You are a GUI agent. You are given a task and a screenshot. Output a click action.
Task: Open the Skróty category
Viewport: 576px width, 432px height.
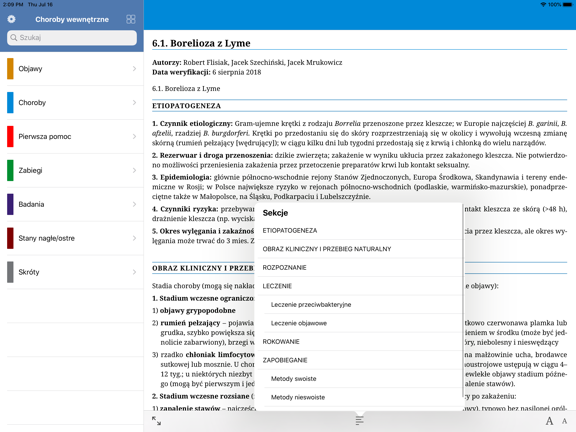tap(72, 272)
